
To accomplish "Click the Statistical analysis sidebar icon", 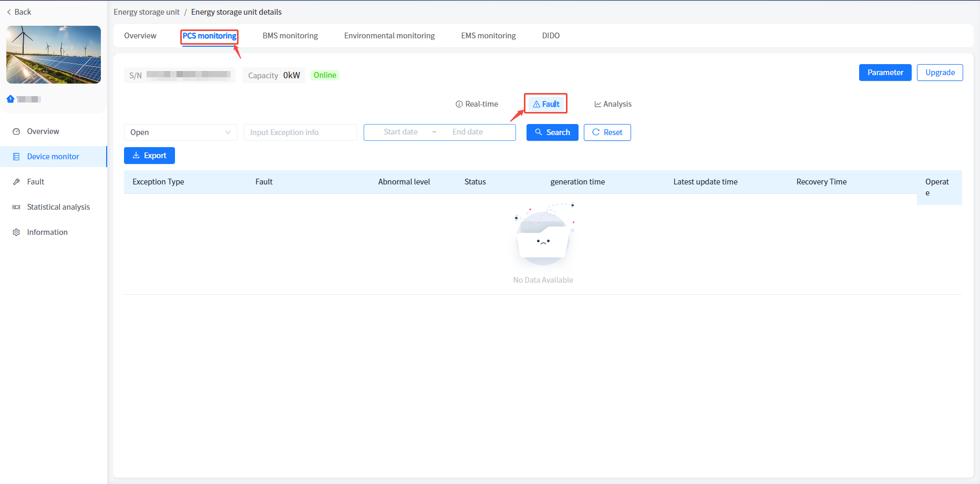I will 16,207.
